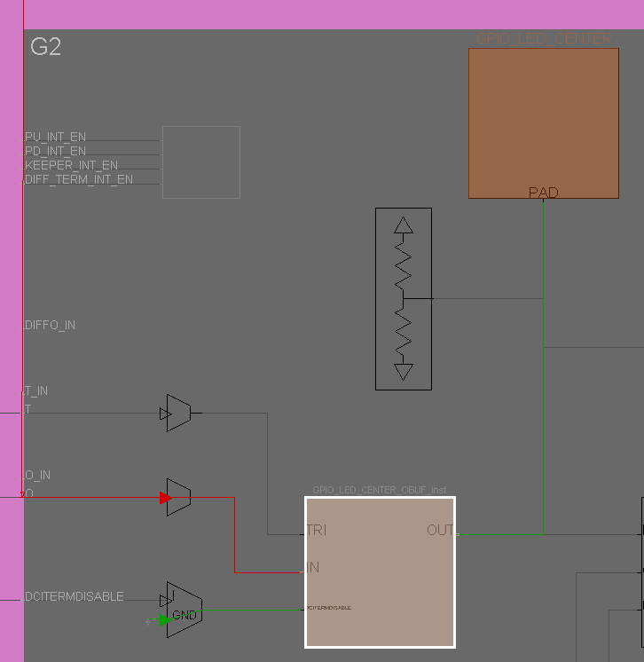The height and width of the screenshot is (662, 644).
Task: Select the GND mux for DCITERMDISABLE
Action: click(x=185, y=610)
